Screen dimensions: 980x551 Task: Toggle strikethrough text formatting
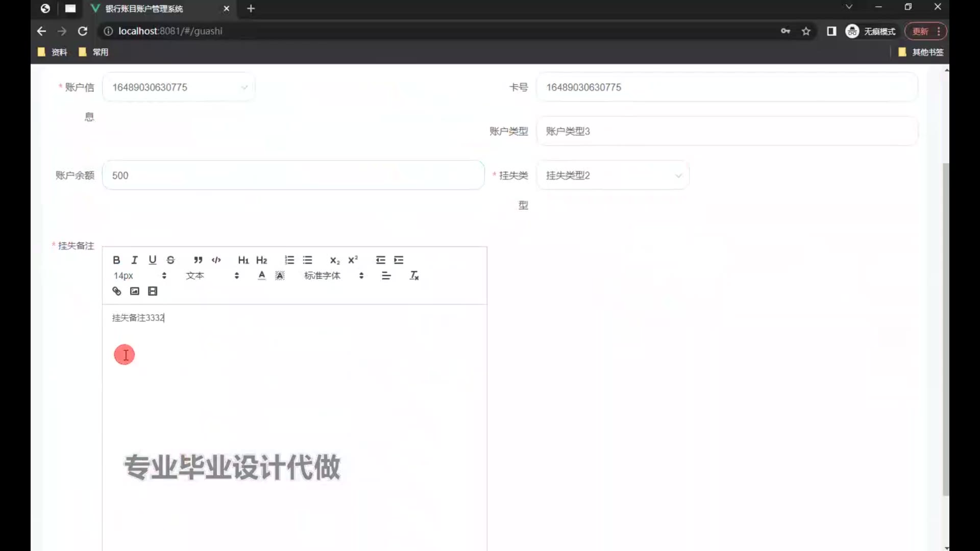[170, 260]
